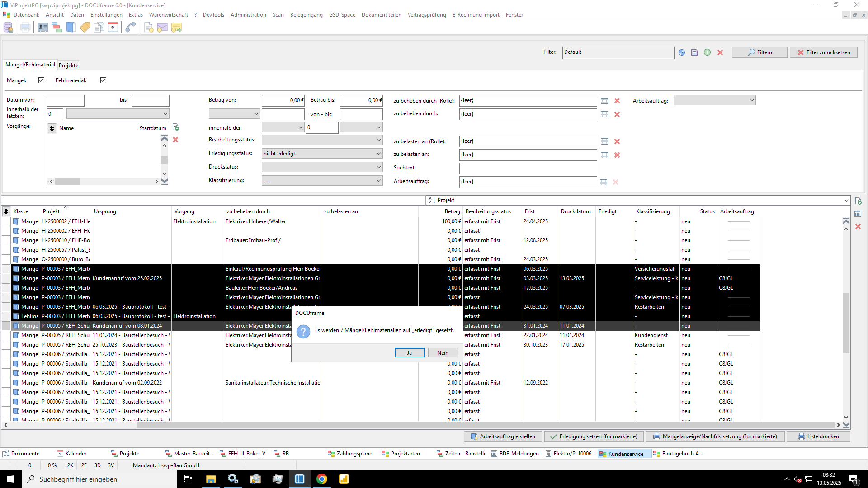Click the Windows Start button
The width and height of the screenshot is (868, 488).
[x=11, y=479]
